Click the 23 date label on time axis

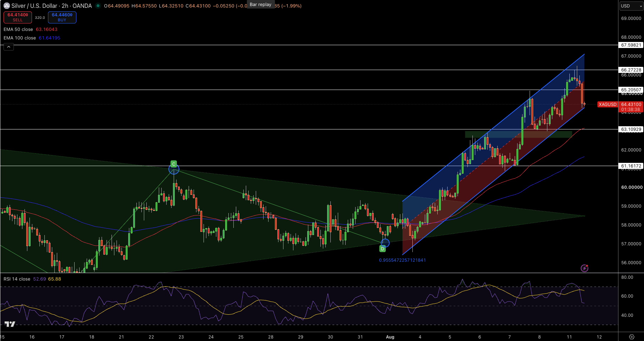181,337
